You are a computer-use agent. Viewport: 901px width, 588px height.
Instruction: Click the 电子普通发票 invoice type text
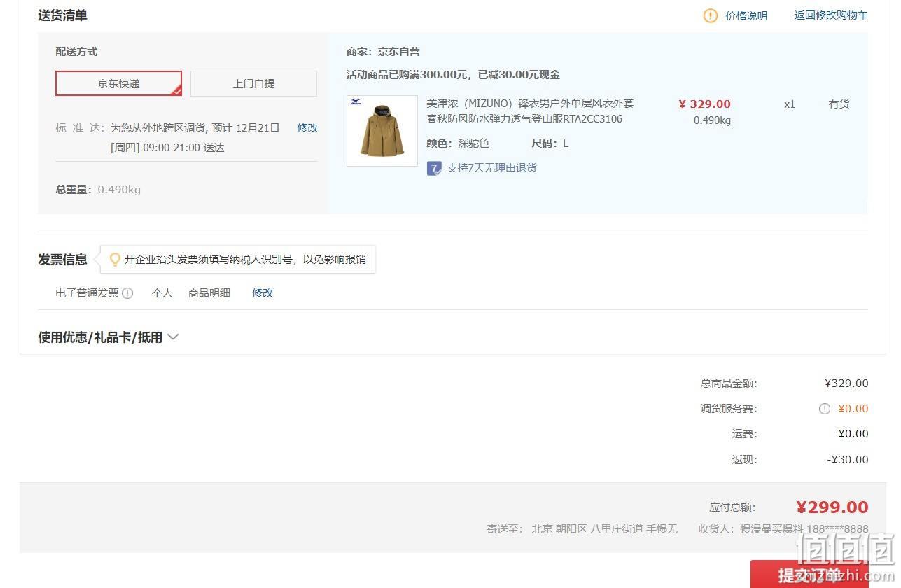[87, 293]
